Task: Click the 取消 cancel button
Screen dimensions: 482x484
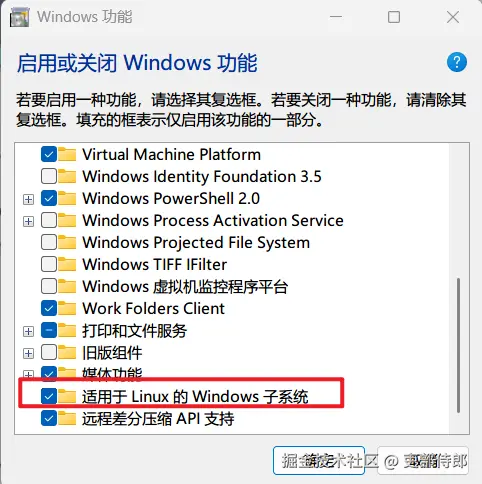Action: (x=423, y=460)
